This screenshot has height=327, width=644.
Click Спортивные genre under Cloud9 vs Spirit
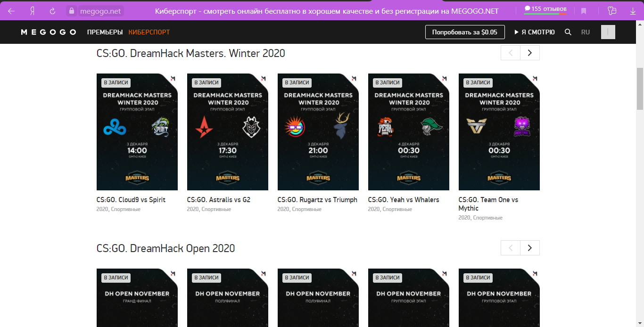(x=126, y=209)
